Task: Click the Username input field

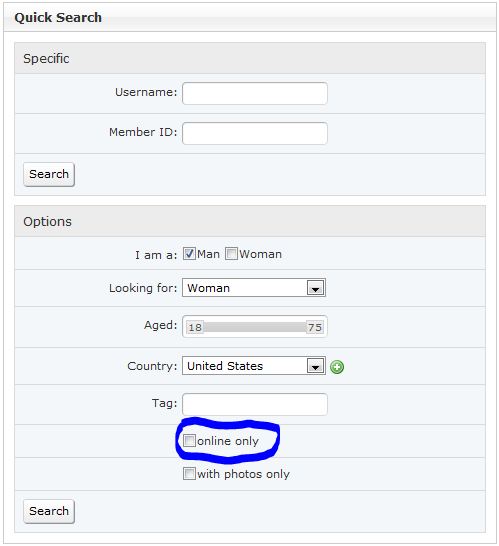Action: [255, 93]
